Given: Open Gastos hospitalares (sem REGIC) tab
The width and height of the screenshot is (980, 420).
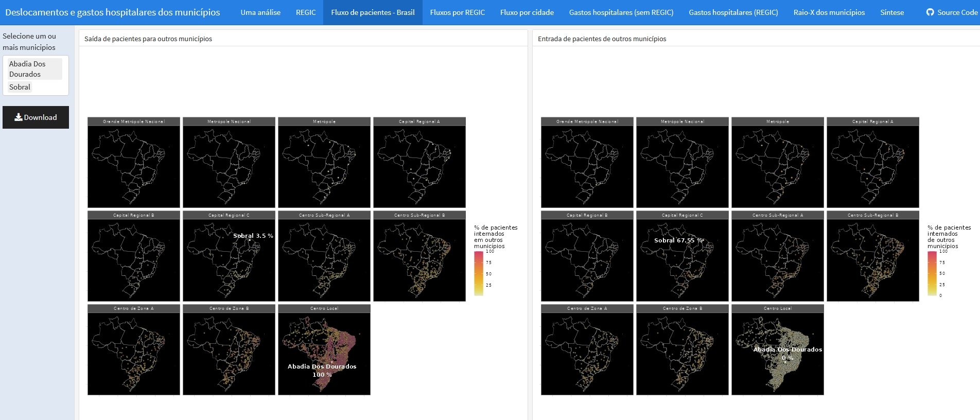Looking at the screenshot, I should pyautogui.click(x=621, y=12).
